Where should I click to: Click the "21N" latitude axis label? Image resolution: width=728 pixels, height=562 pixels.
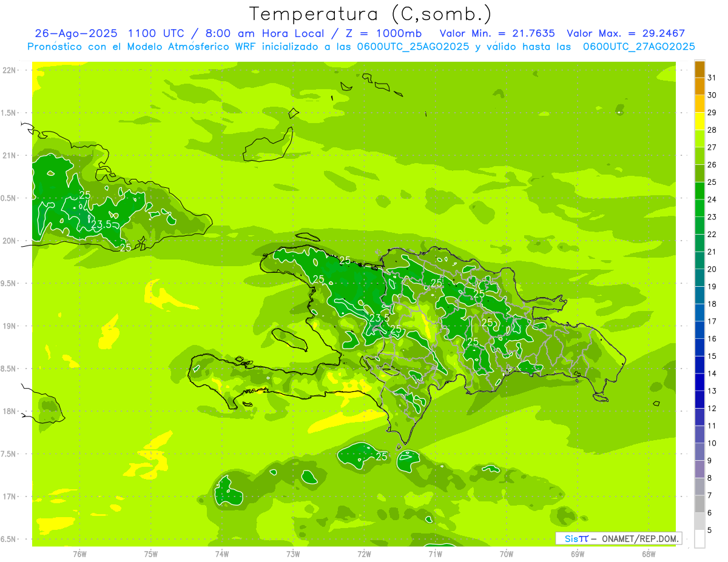pyautogui.click(x=9, y=156)
